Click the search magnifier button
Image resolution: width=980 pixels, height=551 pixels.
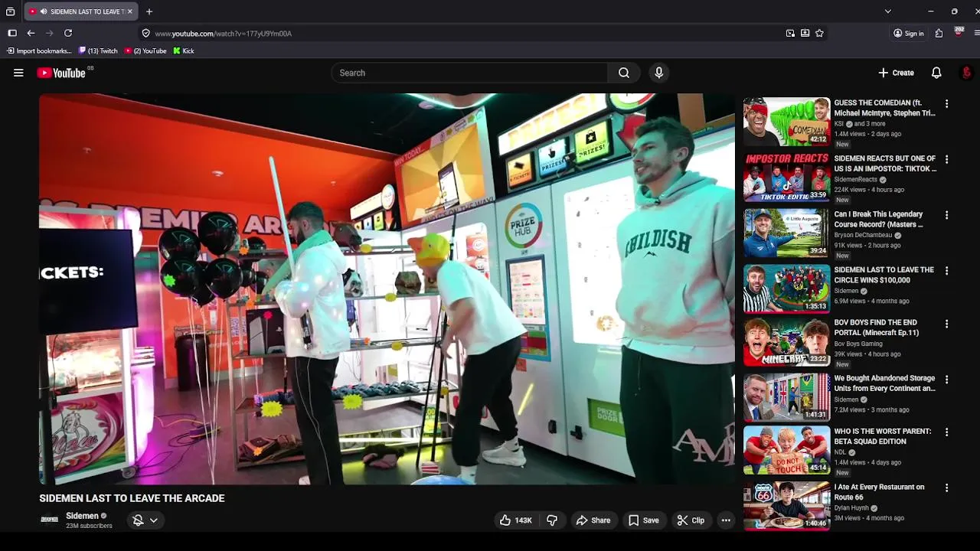pyautogui.click(x=624, y=73)
